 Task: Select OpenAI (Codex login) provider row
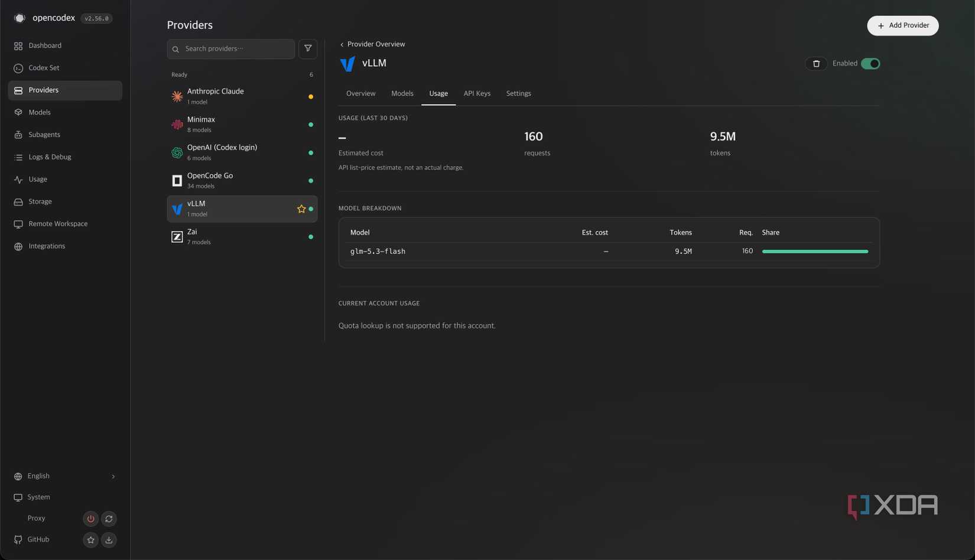[242, 153]
